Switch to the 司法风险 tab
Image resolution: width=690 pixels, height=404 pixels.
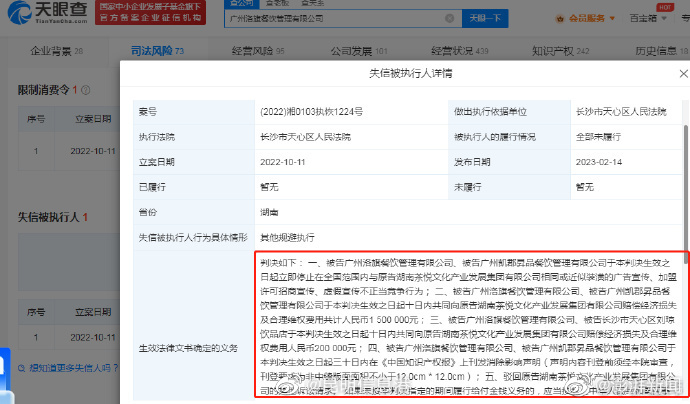[x=157, y=51]
